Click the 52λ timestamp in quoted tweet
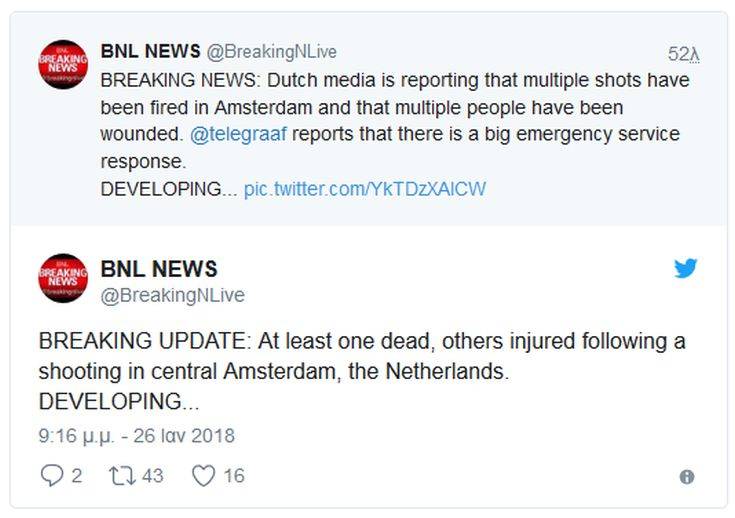The width and height of the screenshot is (735, 518). [x=683, y=54]
